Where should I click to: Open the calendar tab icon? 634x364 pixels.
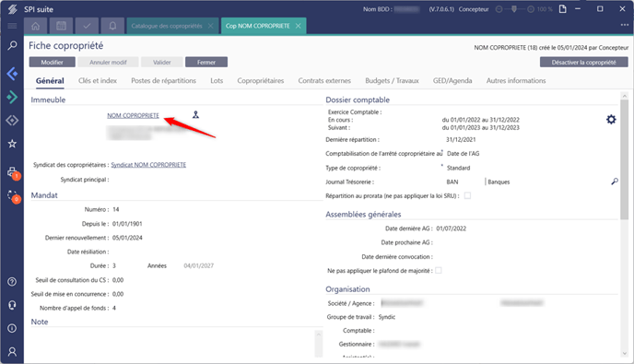coord(61,26)
